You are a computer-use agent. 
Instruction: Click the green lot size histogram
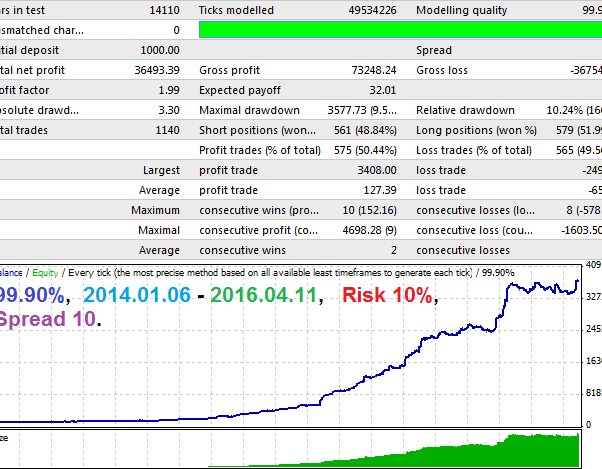tap(540, 449)
